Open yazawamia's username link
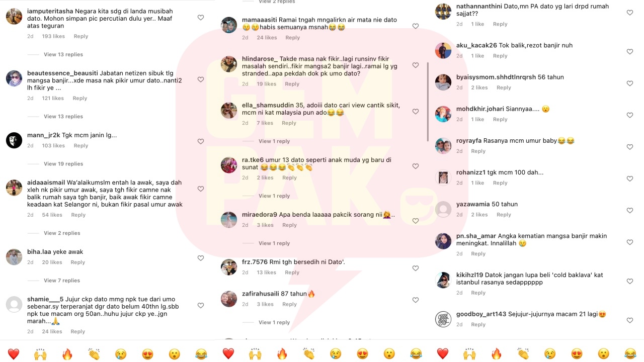 pos(473,204)
